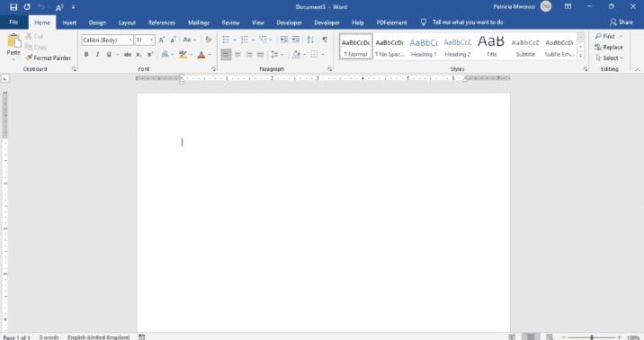Collapse the ribbon with the caret
The width and height of the screenshot is (644, 340).
(x=637, y=70)
